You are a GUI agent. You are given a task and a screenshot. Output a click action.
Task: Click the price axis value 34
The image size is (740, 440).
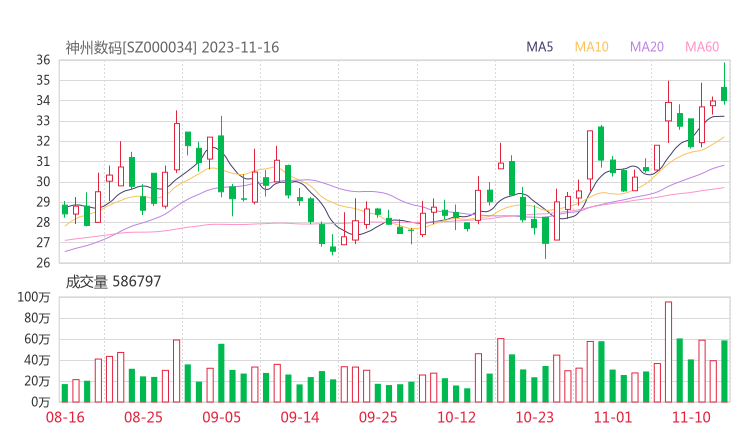pyautogui.click(x=43, y=101)
